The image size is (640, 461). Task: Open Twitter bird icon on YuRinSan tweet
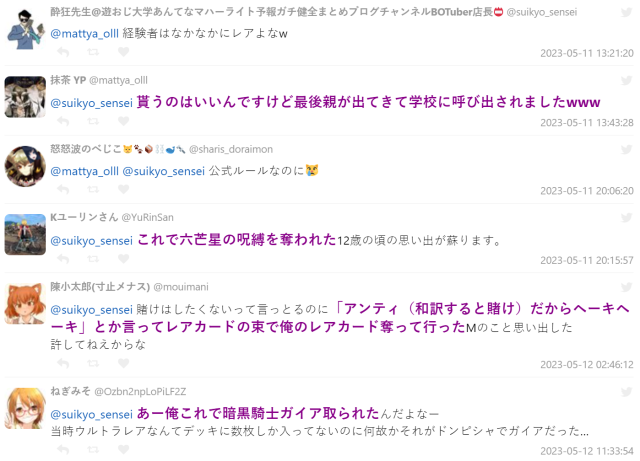[627, 217]
